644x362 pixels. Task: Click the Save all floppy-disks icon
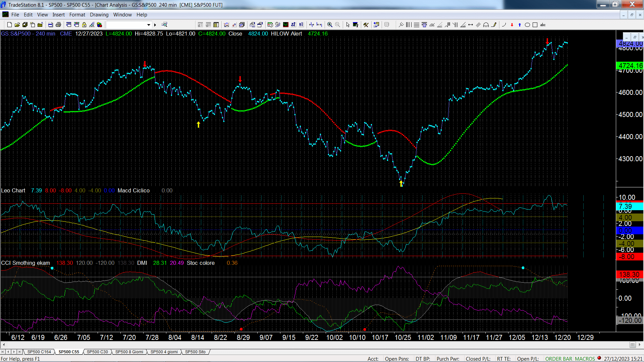pos(25,25)
